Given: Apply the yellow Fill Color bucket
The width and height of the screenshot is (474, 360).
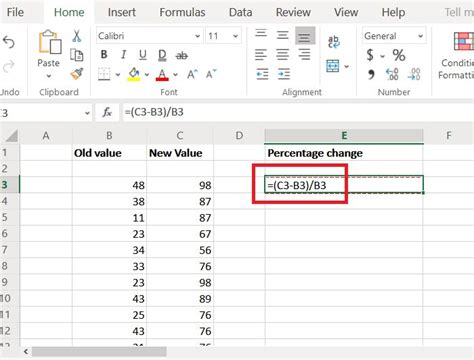Looking at the screenshot, I should 134,74.
